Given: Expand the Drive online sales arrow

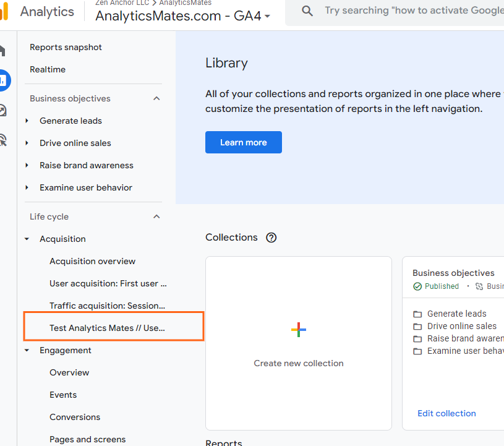Looking at the screenshot, I should (27, 143).
